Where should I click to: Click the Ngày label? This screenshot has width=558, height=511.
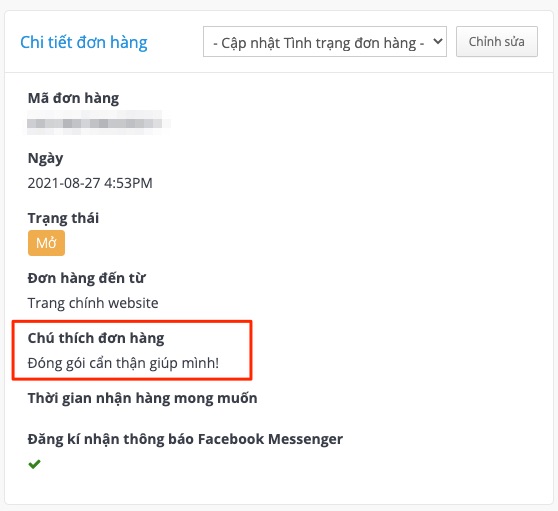tap(46, 158)
